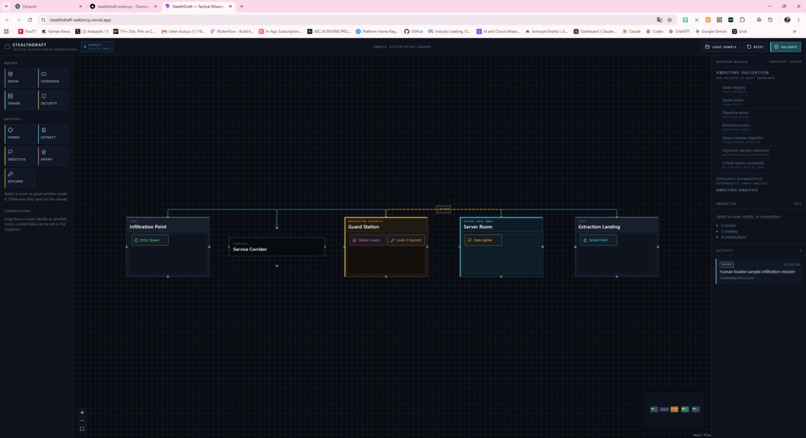806x438 pixels.
Task: Open a new browser tab
Action: 242,6
